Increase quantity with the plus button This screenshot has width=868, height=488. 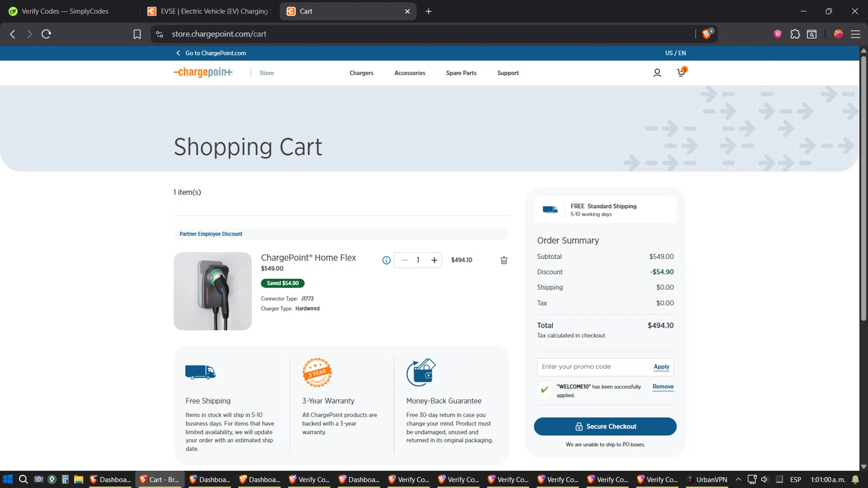[x=434, y=260]
